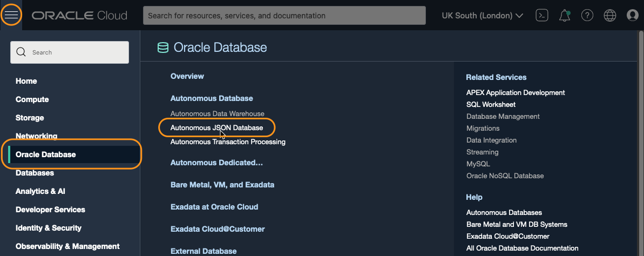644x256 pixels.
Task: Open Autonomous JSON Database link
Action: (x=216, y=128)
